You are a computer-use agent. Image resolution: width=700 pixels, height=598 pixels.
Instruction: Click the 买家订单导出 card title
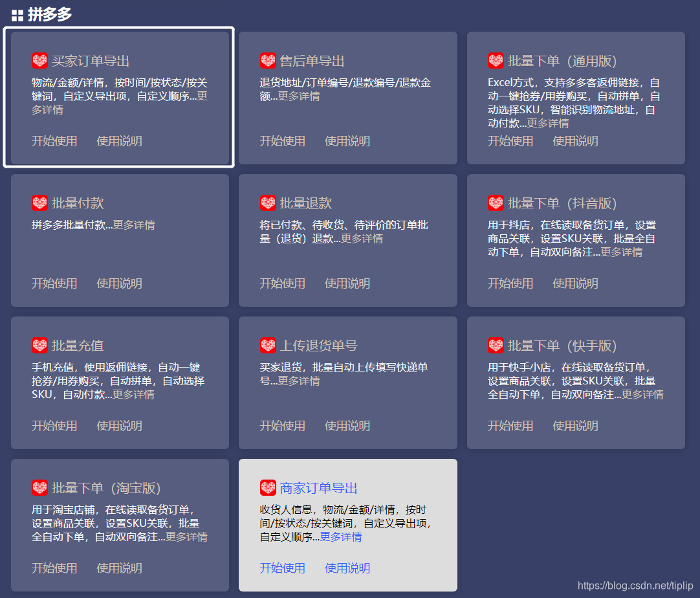pyautogui.click(x=91, y=61)
